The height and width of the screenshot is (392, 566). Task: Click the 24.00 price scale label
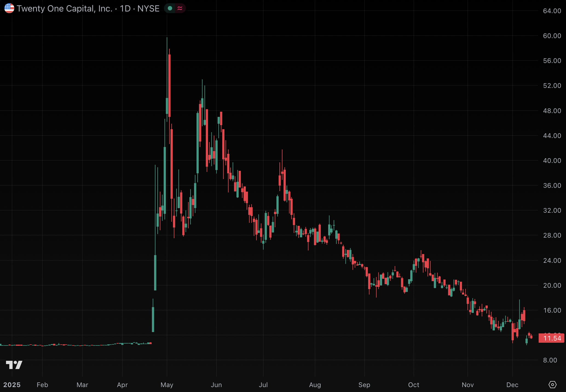552,261
